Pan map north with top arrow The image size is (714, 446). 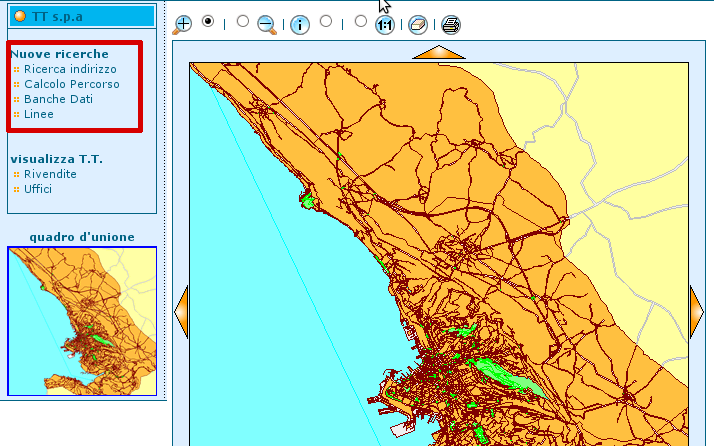pyautogui.click(x=438, y=52)
